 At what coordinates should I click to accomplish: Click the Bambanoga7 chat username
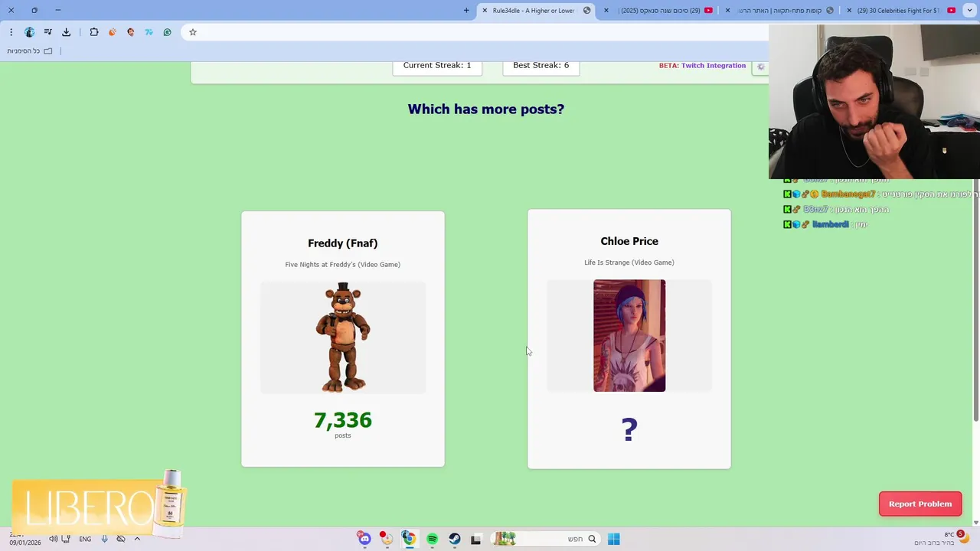point(848,194)
